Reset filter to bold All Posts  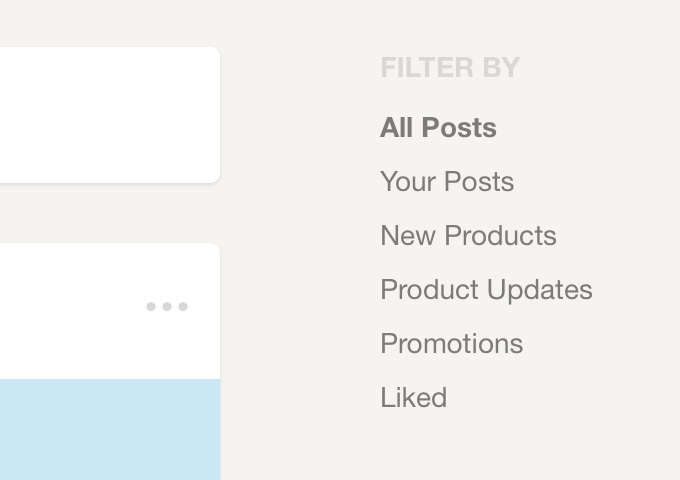(x=438, y=127)
